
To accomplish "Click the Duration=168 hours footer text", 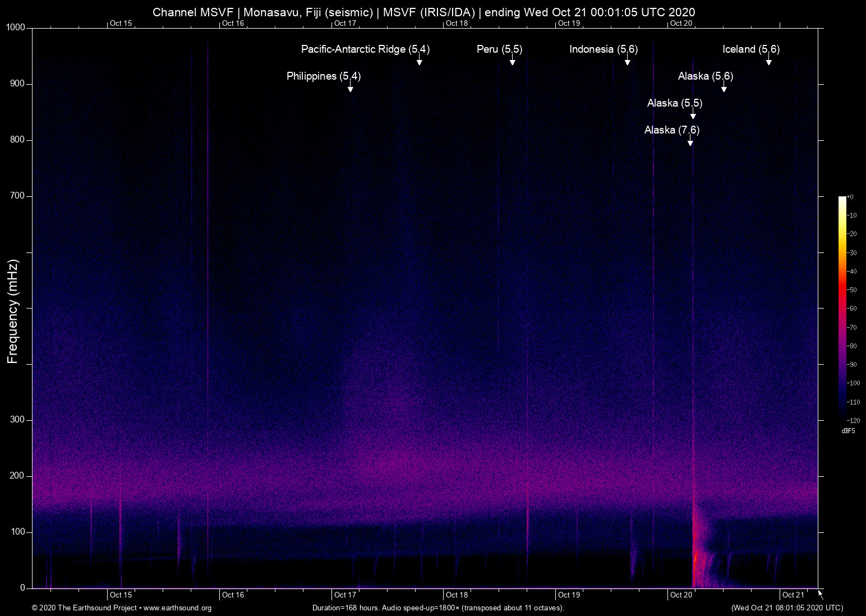I will 438,608.
